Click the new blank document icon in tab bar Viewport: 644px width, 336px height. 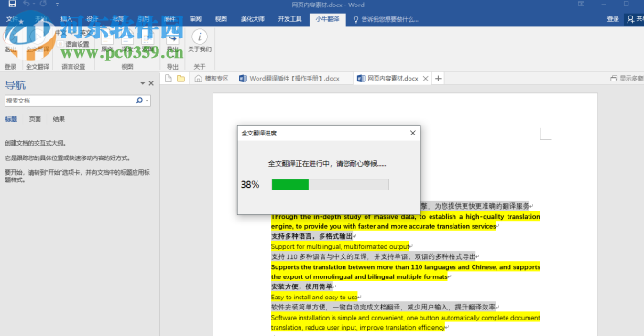tap(169, 79)
